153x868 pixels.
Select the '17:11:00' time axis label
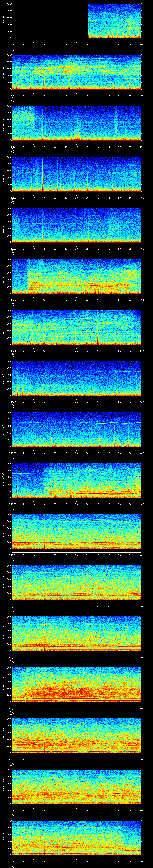point(12,147)
